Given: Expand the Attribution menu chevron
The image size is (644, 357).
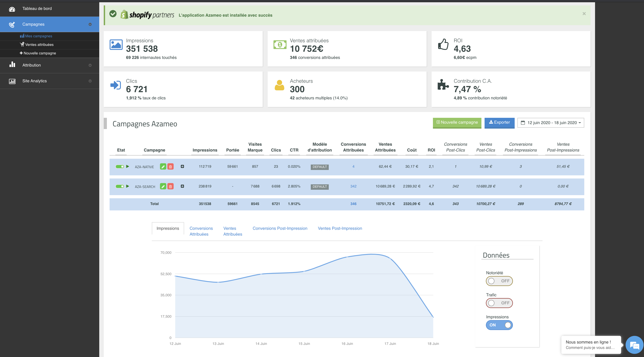Looking at the screenshot, I should tap(90, 65).
